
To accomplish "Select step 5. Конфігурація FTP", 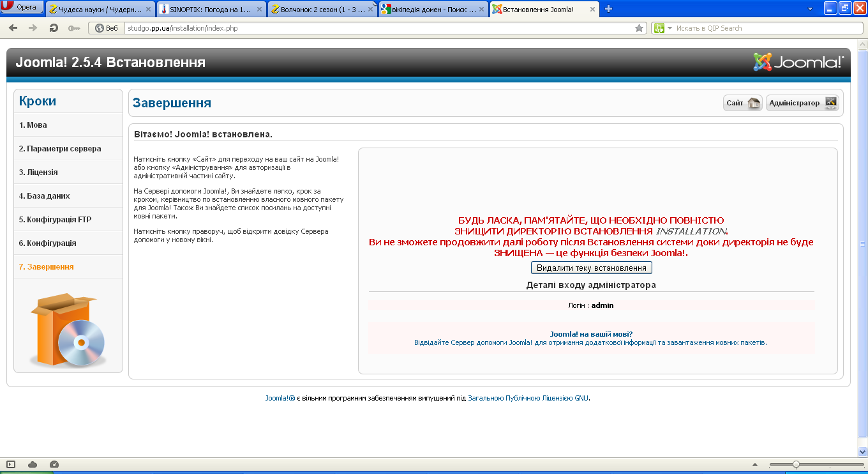I will 68,220.
